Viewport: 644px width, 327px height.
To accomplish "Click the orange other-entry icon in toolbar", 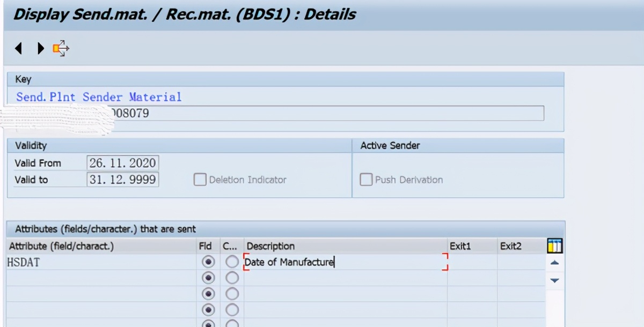I will point(61,48).
